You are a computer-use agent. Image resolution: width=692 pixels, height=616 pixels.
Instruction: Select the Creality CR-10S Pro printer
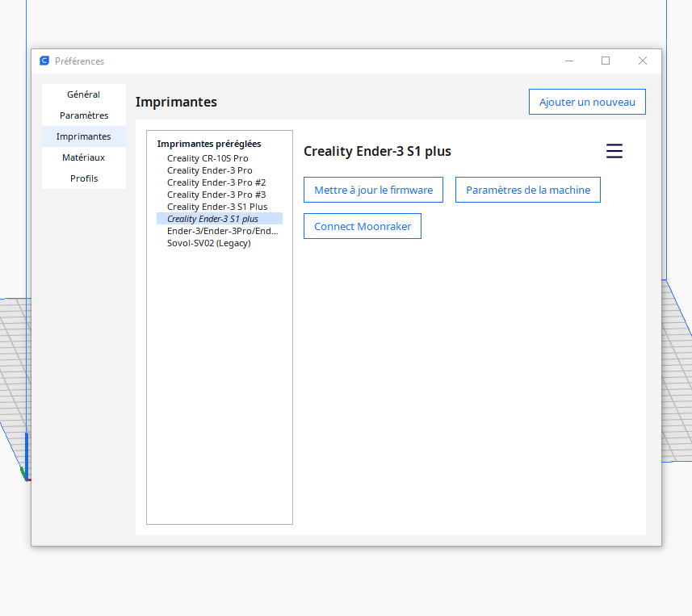(x=220, y=158)
